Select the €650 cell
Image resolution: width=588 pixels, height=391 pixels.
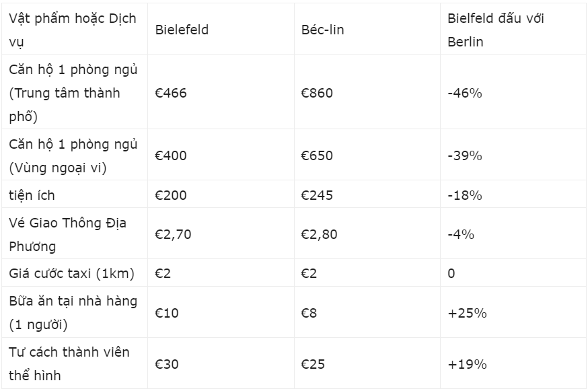[367, 155]
